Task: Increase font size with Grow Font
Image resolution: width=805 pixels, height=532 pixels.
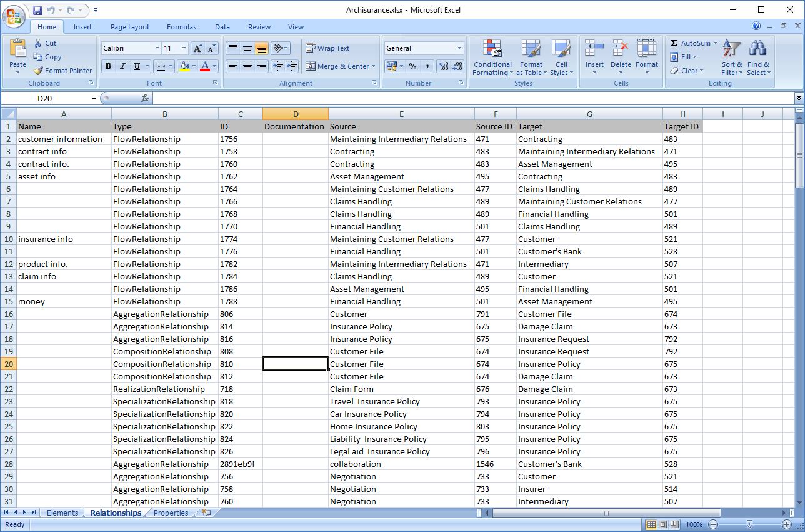Action: click(197, 48)
